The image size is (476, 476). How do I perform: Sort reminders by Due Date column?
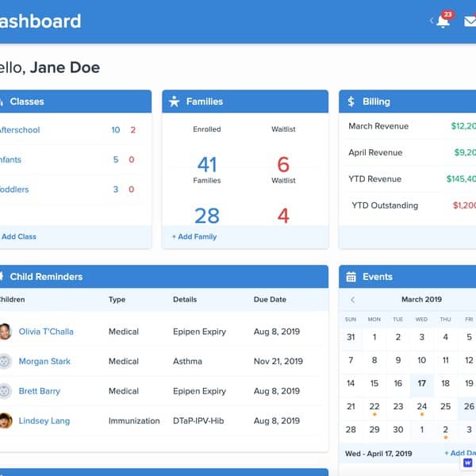tap(271, 300)
